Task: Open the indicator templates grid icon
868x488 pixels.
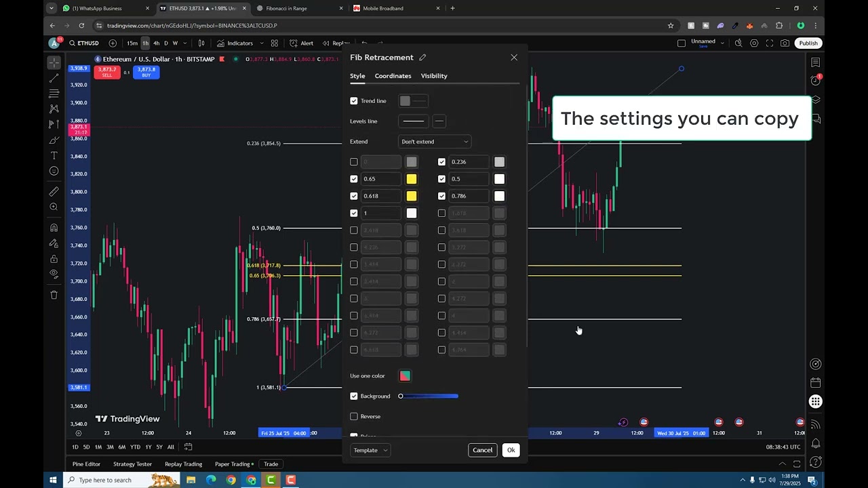Action: point(274,43)
